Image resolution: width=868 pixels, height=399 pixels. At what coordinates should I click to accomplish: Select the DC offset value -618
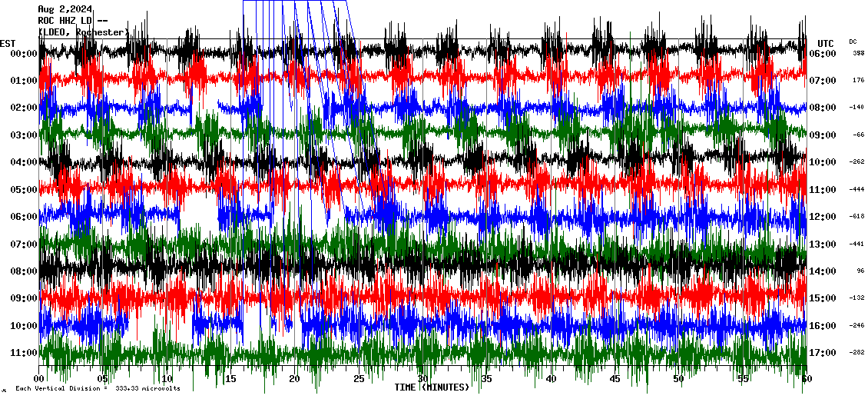point(857,217)
